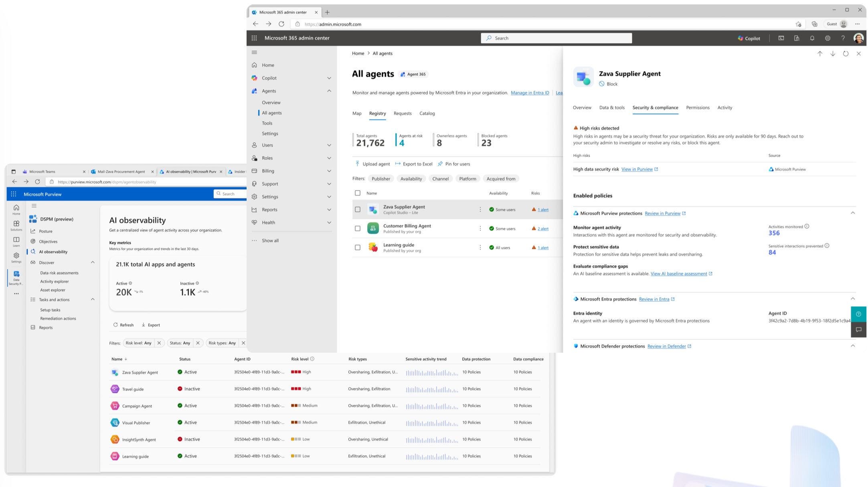This screenshot has height=487, width=868.
Task: Collapse the Microsoft Defender protections section
Action: tap(853, 346)
